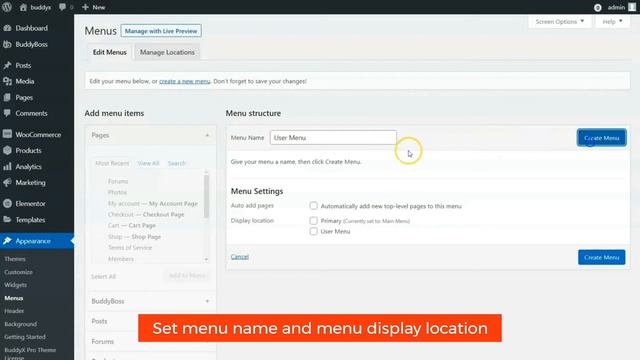Screen dimensions: 640x360
Task: Select My account — My Account Page
Action: pyautogui.click(x=153, y=203)
